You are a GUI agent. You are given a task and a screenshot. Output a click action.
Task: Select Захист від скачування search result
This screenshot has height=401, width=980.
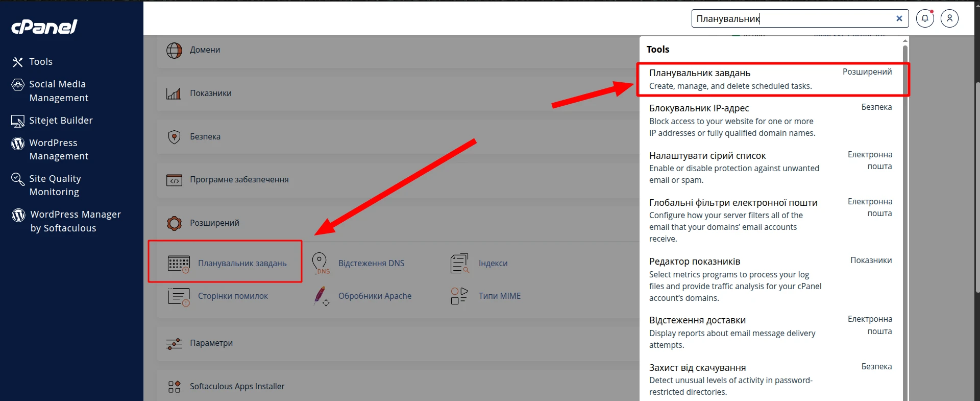coord(771,380)
